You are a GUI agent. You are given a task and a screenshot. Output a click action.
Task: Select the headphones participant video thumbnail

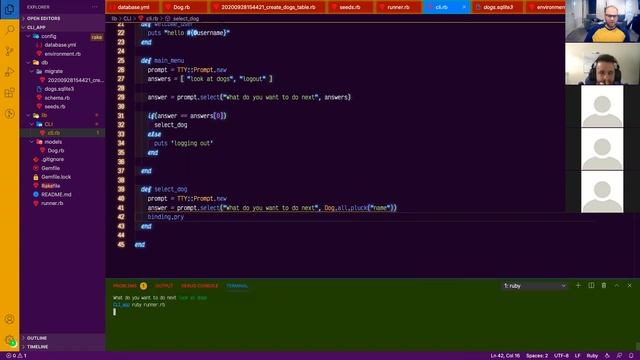click(x=602, y=64)
